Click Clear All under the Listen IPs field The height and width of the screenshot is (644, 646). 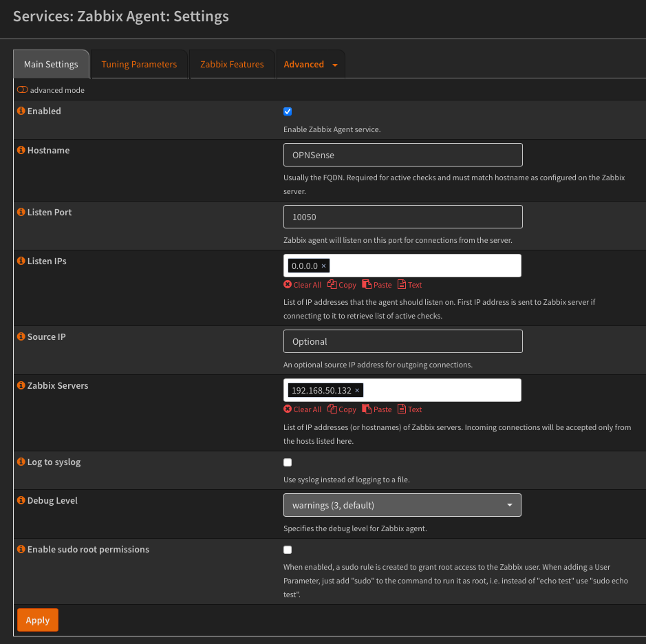302,284
